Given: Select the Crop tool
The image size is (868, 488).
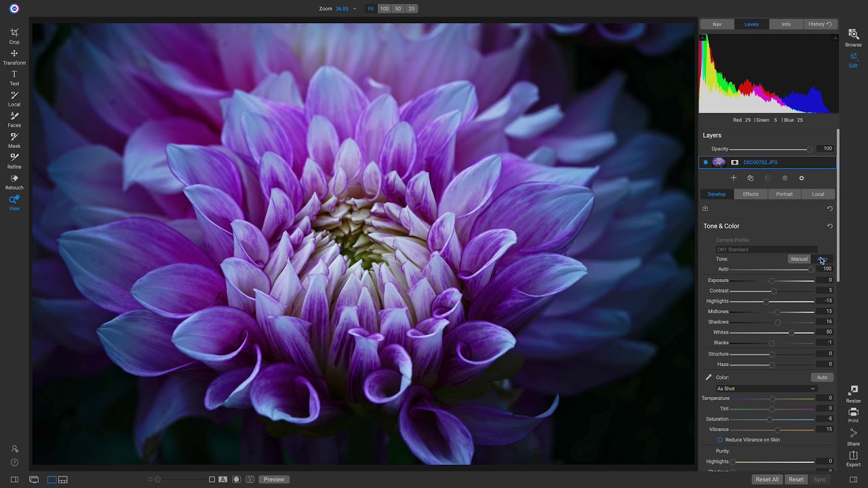Looking at the screenshot, I should (14, 36).
